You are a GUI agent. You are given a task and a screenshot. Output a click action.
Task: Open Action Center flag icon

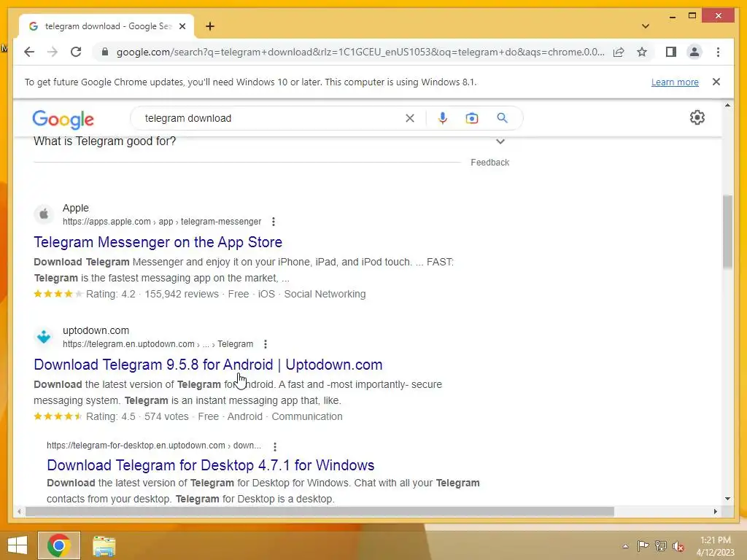click(x=643, y=546)
